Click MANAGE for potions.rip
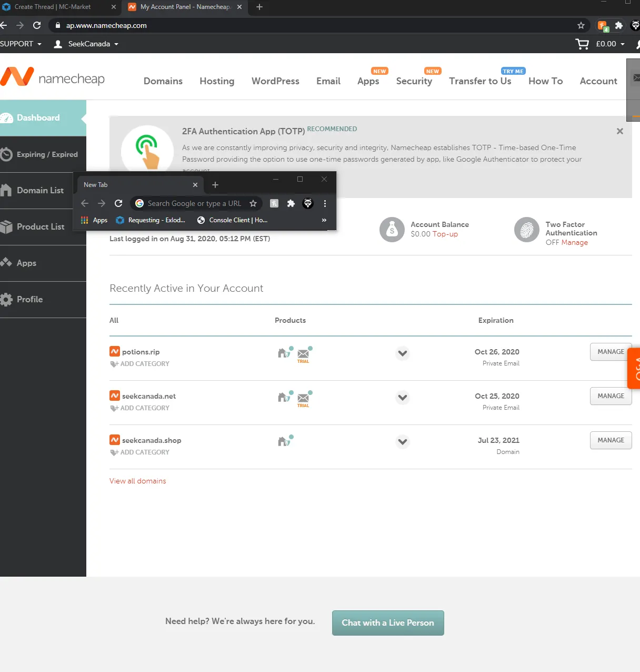 (x=611, y=352)
